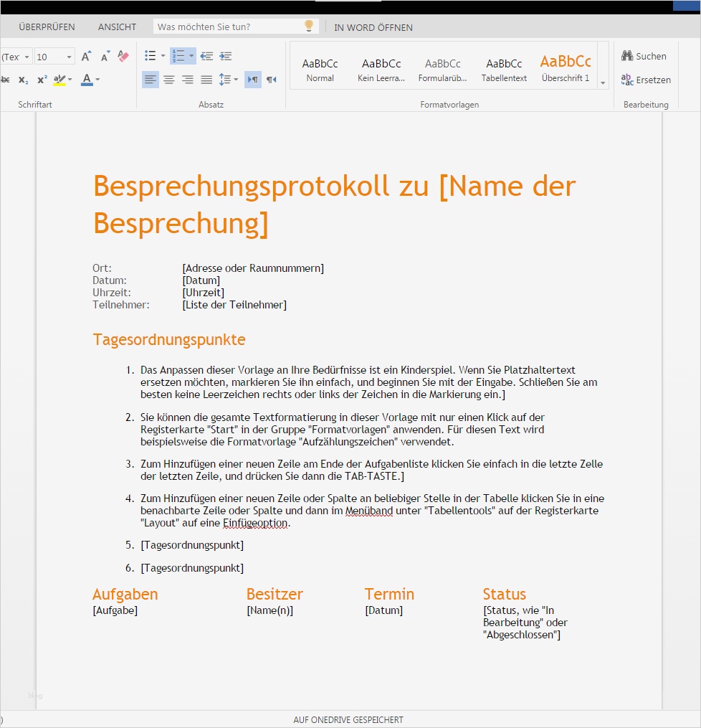This screenshot has width=701, height=728.
Task: Click the Clear Formatting icon
Action: click(x=123, y=56)
